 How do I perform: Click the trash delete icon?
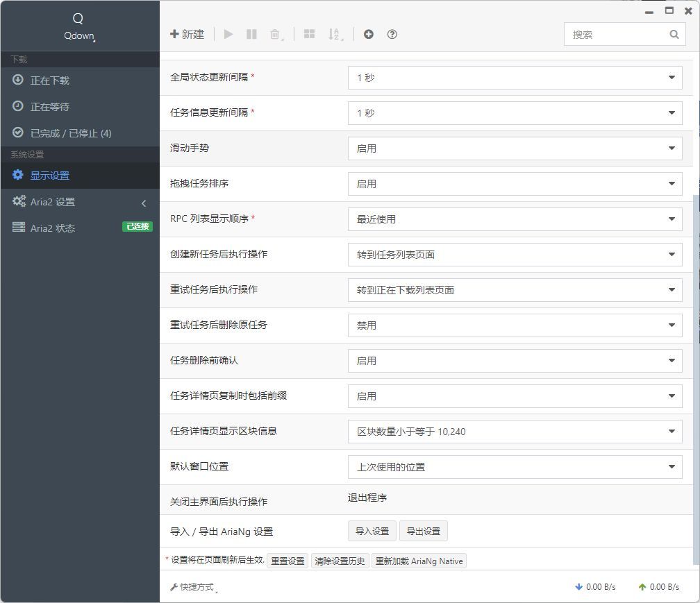click(x=275, y=33)
